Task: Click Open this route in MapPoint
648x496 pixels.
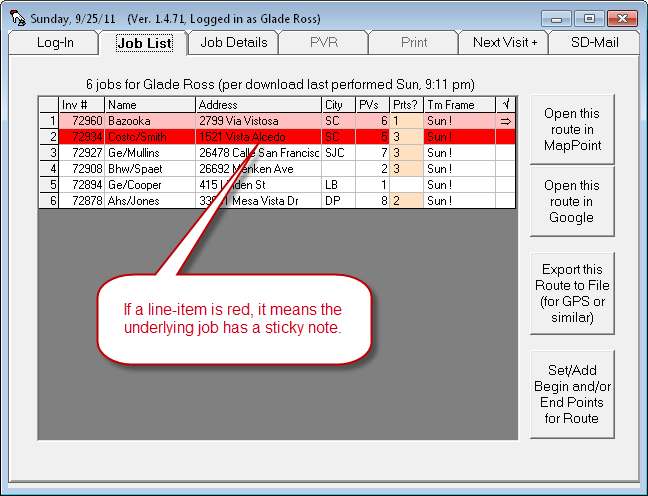Action: [571, 129]
